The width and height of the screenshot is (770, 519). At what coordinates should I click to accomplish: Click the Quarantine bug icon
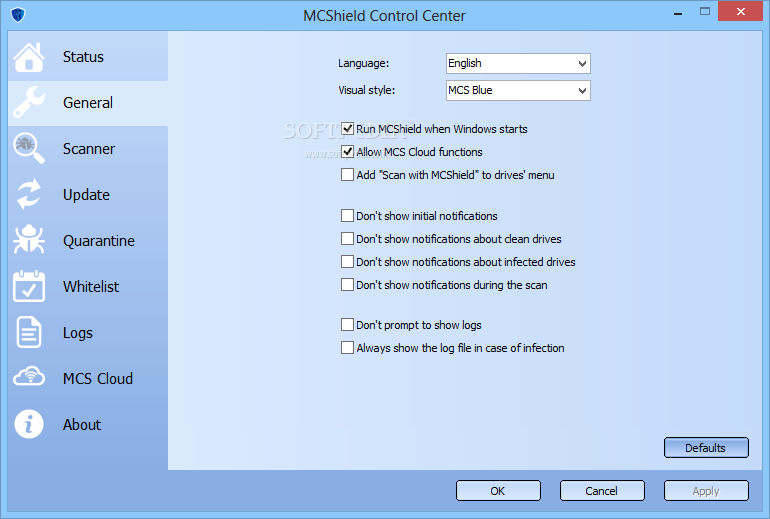[x=29, y=240]
